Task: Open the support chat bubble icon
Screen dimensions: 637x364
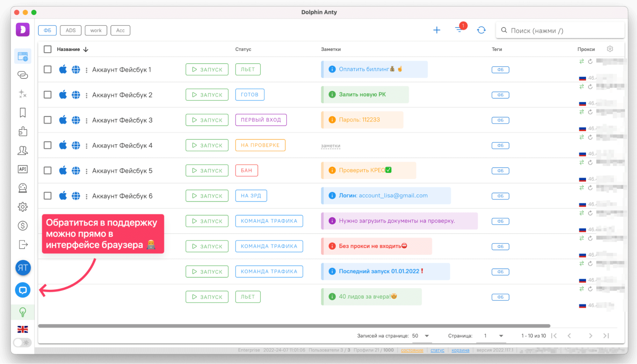Action: point(23,290)
